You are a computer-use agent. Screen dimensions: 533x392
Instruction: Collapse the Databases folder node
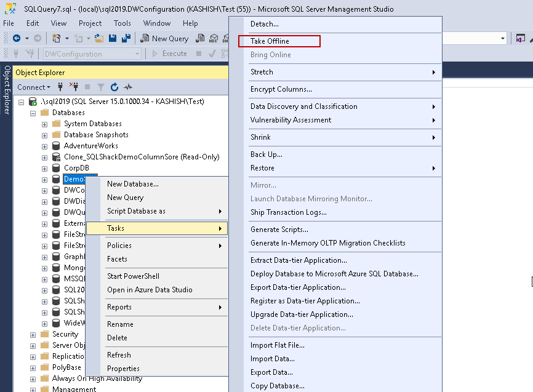pos(33,113)
